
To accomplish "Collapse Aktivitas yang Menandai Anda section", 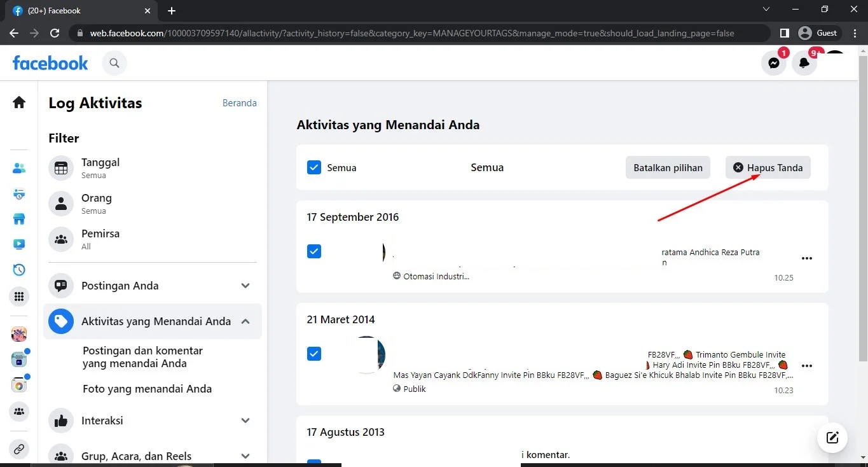I will point(245,321).
